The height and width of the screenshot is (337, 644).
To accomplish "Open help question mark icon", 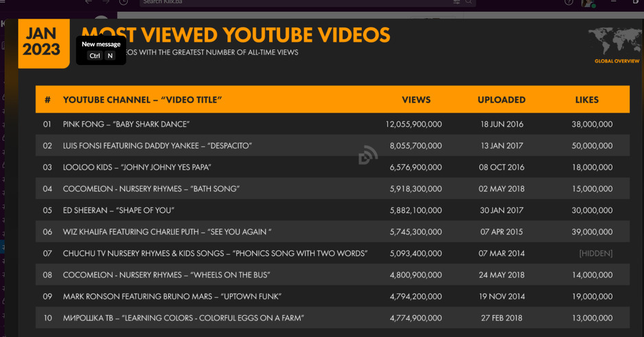I will 569,2.
